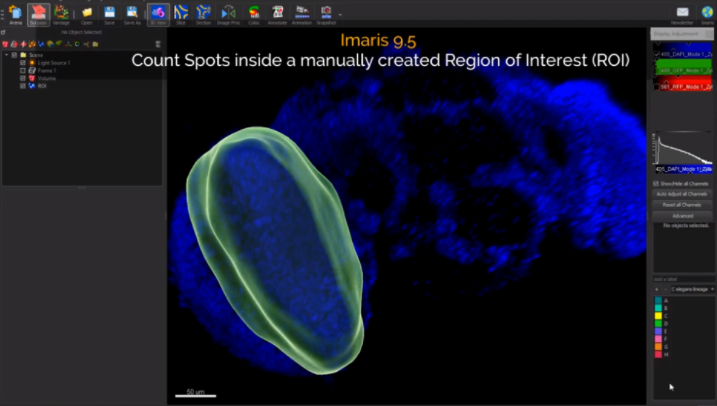Uncheck the Light Source 1 checkbox
Image resolution: width=717 pixels, height=406 pixels.
point(23,63)
